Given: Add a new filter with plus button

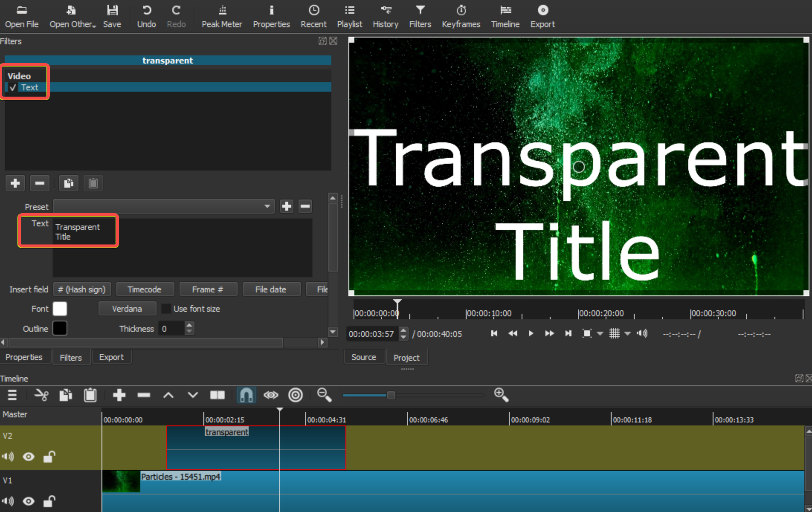Looking at the screenshot, I should pos(15,183).
